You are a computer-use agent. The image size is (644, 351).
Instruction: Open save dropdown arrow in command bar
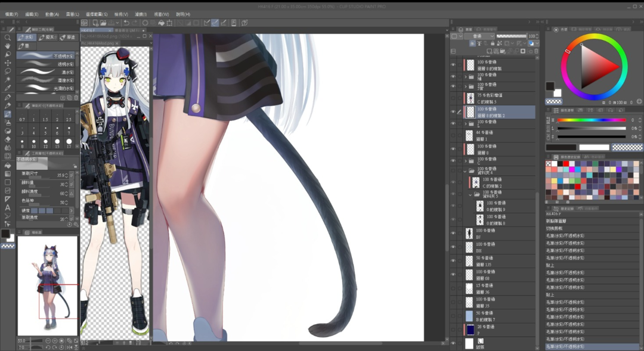click(117, 23)
